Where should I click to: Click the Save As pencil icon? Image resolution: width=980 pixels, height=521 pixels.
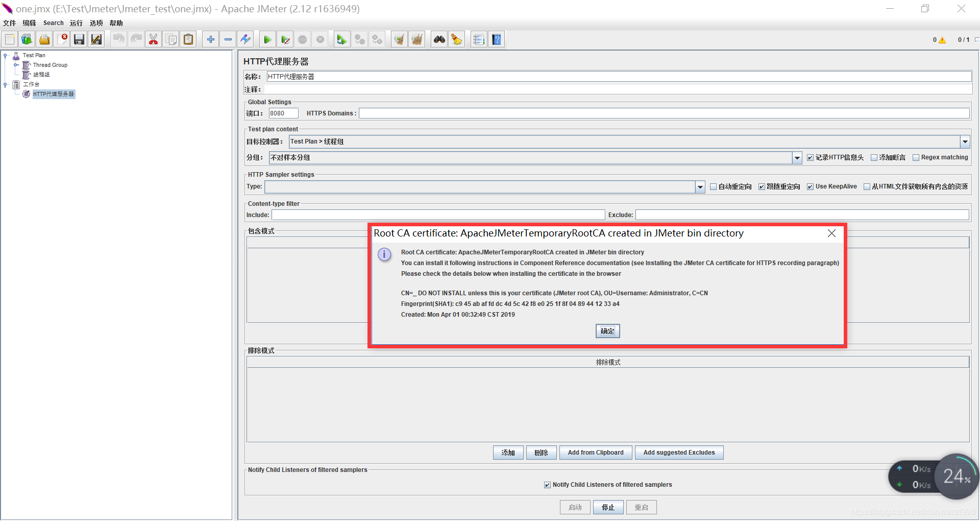click(x=96, y=39)
